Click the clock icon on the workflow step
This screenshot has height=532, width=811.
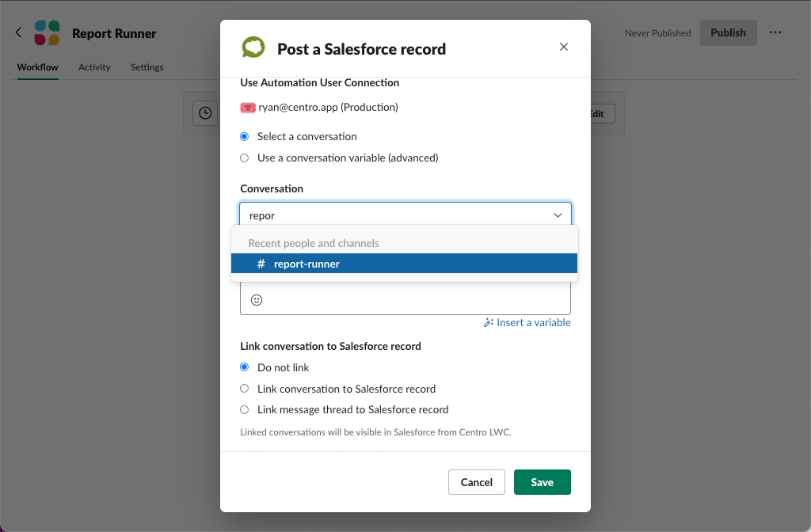point(205,112)
